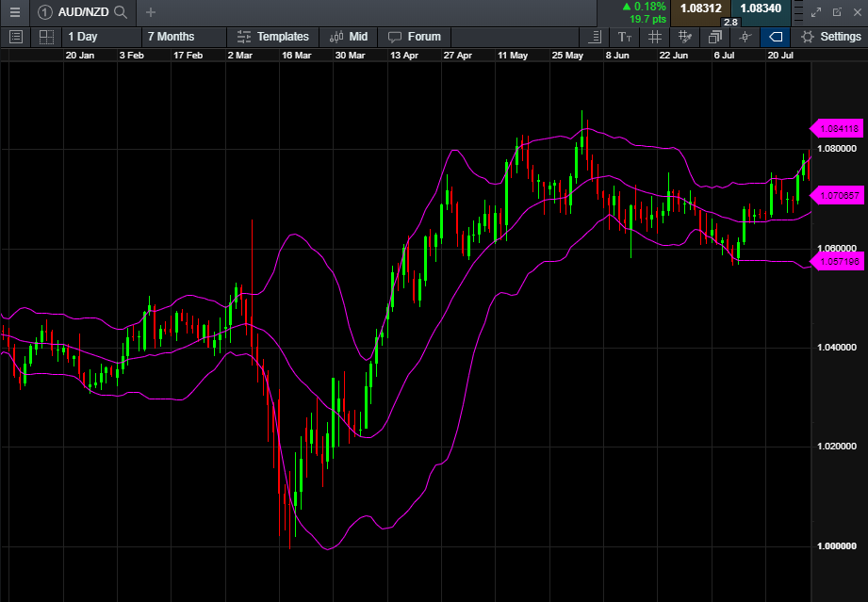868x602 pixels.
Task: Pop out chart into new window
Action: coord(837,12)
